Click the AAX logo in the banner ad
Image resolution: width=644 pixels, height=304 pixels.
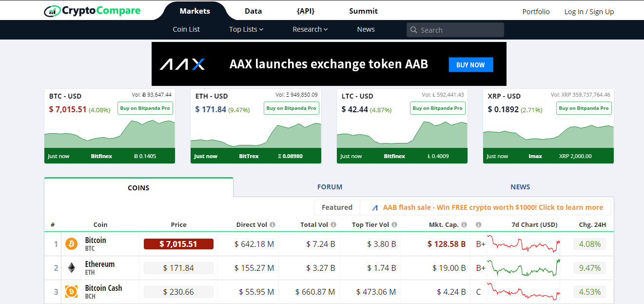point(182,64)
